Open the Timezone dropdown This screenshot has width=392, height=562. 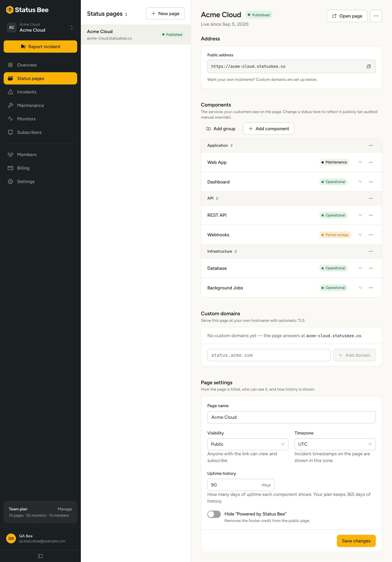(335, 444)
